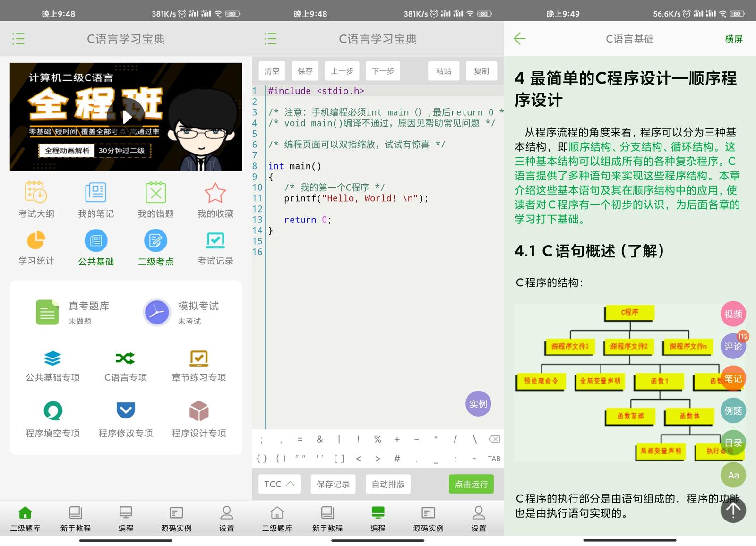756x546 pixels.
Task: Expand the TCC compiler dropdown
Action: 279,484
